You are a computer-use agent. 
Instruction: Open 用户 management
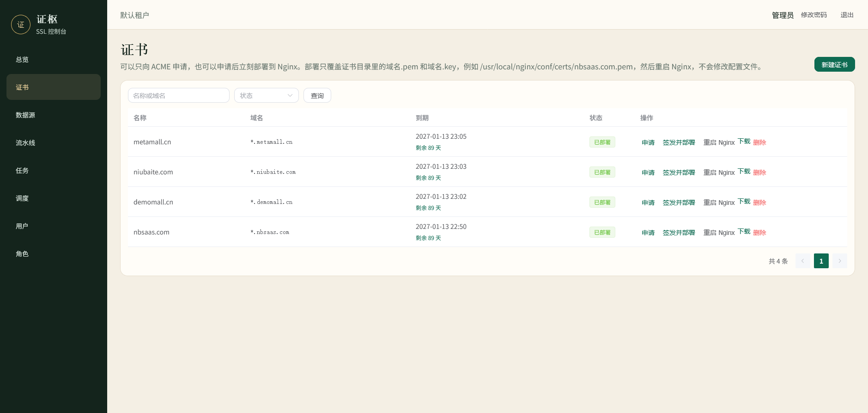[54, 226]
